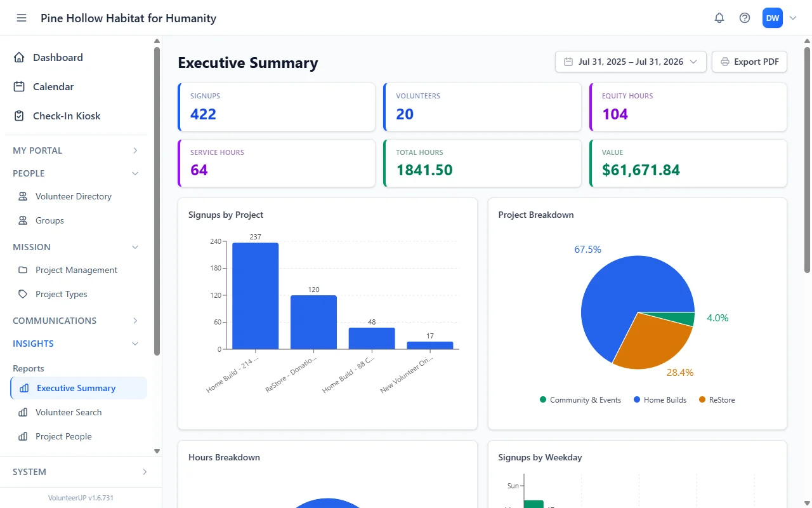Click the 17 New Volunteer bar
This screenshot has width=812, height=508.
(x=430, y=345)
